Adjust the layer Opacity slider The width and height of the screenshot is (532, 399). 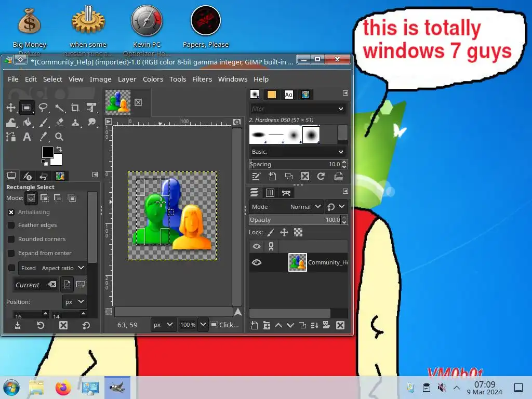[x=295, y=220]
